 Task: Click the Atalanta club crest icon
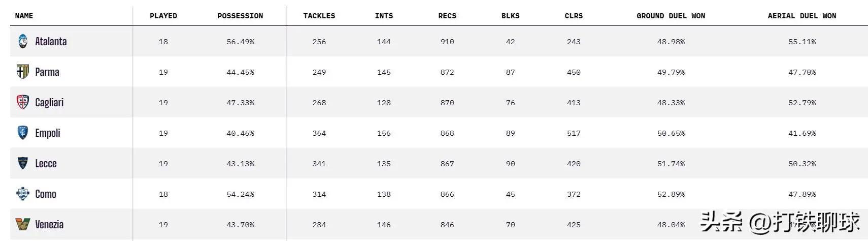click(23, 41)
